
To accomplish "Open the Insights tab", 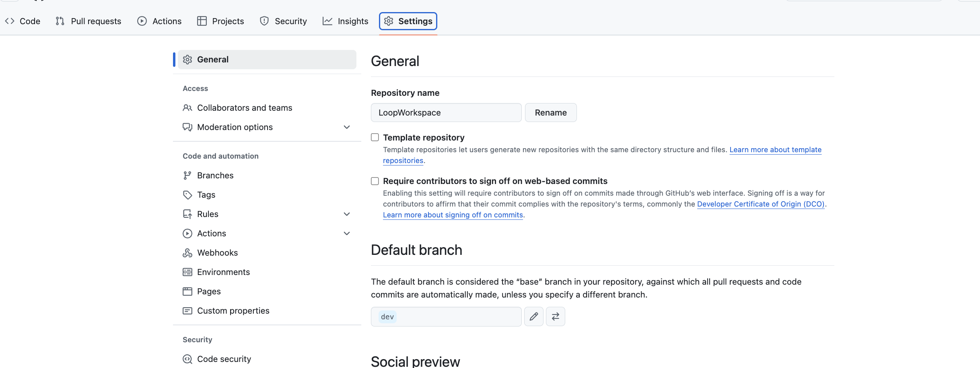I will (346, 21).
